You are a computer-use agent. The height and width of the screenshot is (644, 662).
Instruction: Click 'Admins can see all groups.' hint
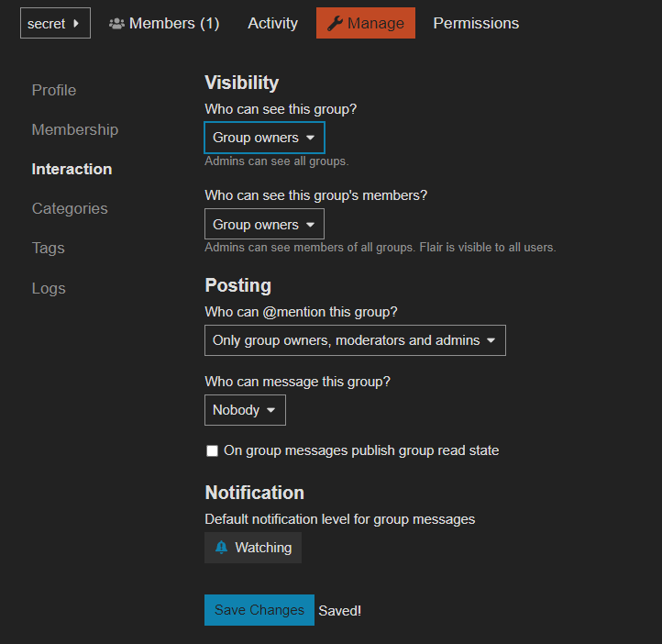click(x=277, y=161)
